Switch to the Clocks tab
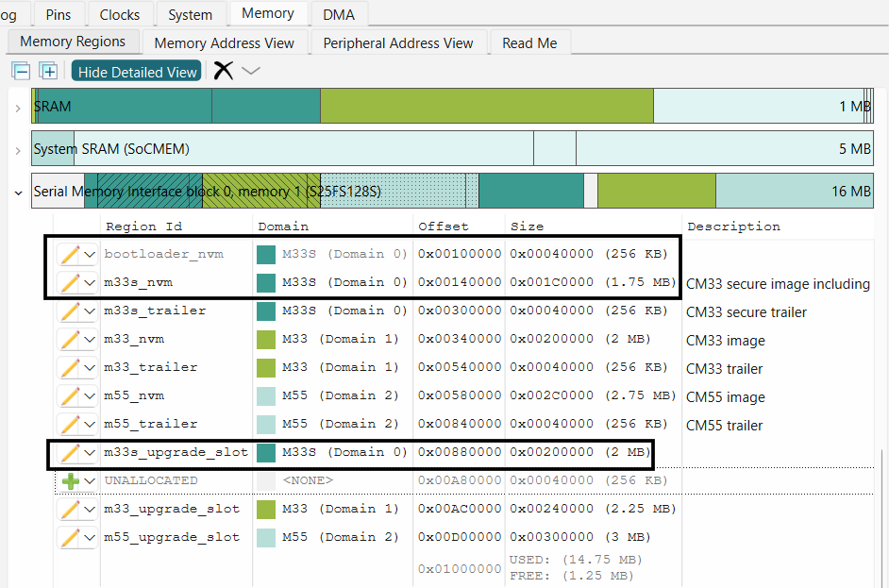Image resolution: width=889 pixels, height=588 pixels. pos(120,14)
